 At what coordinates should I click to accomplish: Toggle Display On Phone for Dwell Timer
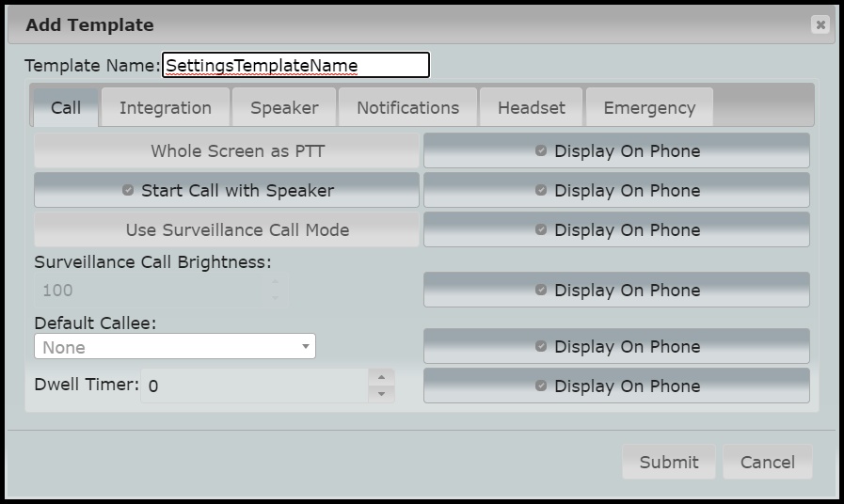616,386
